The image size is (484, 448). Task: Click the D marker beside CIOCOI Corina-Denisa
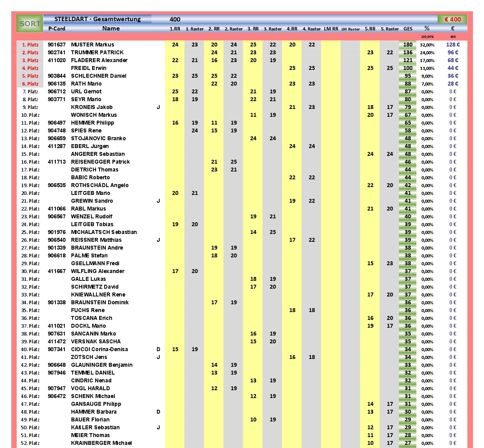tap(158, 349)
